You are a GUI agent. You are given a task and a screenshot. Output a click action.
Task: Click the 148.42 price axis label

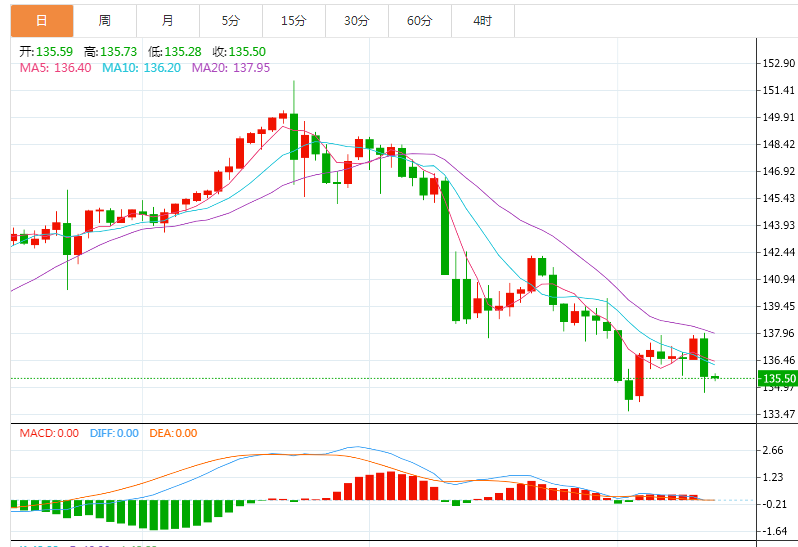(779, 144)
